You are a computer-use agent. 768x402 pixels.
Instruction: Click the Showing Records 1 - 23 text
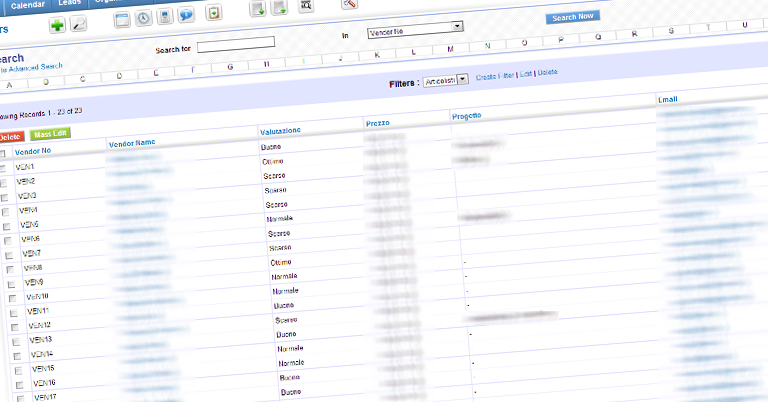tap(41, 114)
